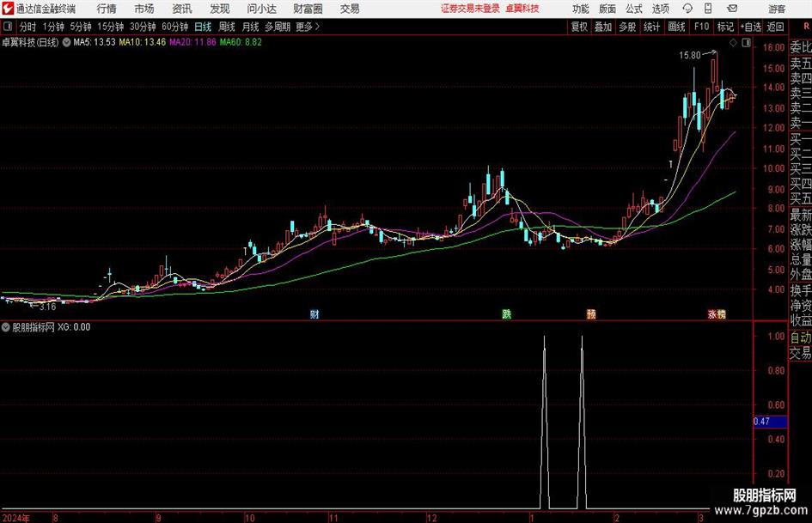The width and height of the screenshot is (812, 523).
Task: Toggle the left side panel icon
Action: (x=8, y=27)
